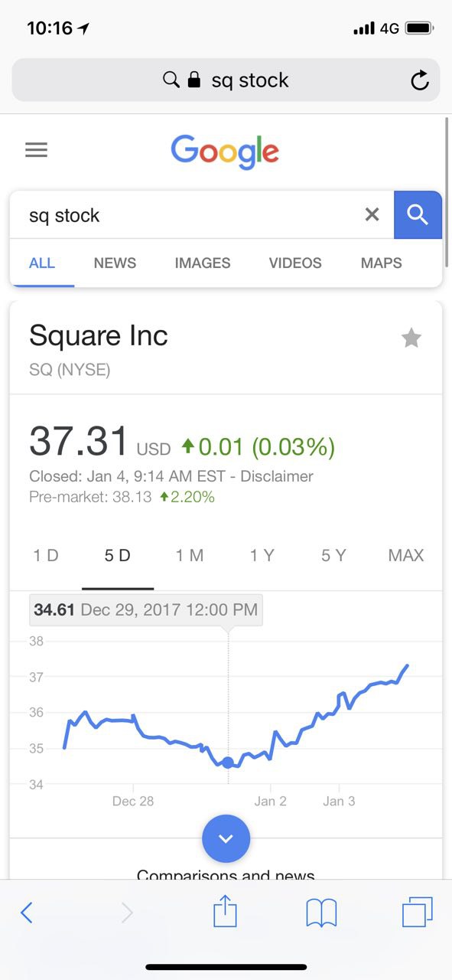This screenshot has height=980, width=452.
Task: Open Safari bookmarks
Action: (321, 913)
